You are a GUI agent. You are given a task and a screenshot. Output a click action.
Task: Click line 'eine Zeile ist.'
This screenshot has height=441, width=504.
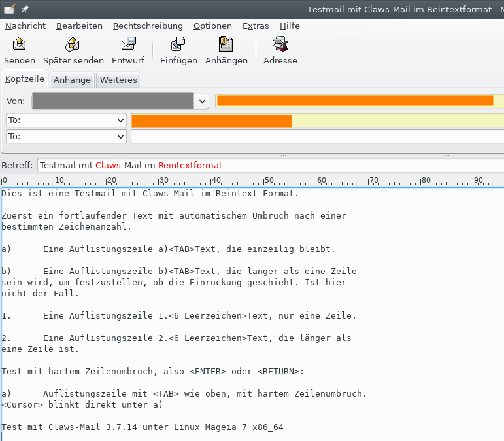coord(40,349)
